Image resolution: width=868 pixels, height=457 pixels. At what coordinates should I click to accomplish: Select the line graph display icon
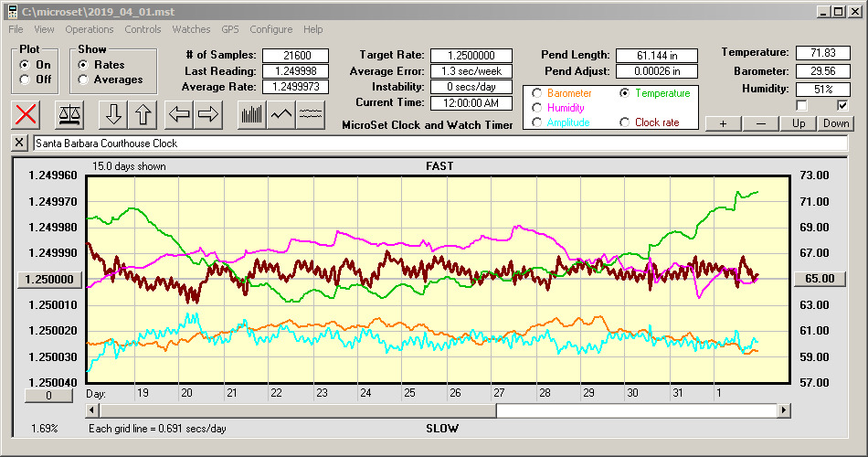281,114
